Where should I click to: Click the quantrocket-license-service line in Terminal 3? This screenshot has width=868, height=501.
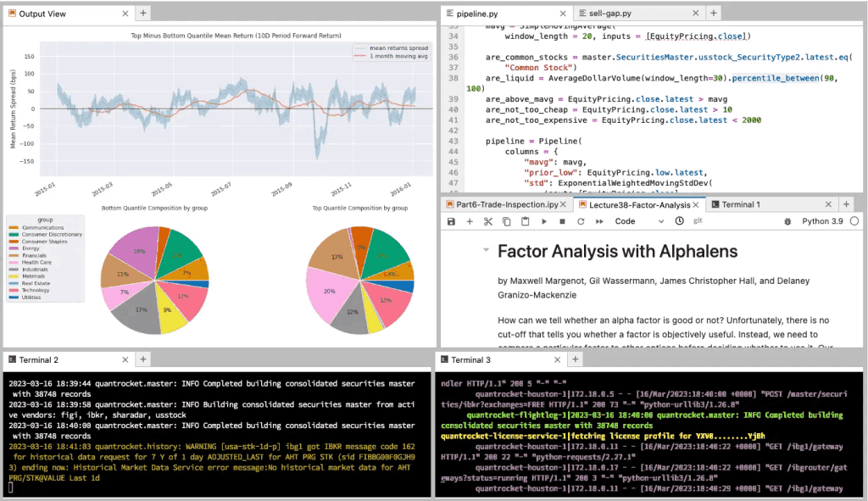(x=603, y=437)
